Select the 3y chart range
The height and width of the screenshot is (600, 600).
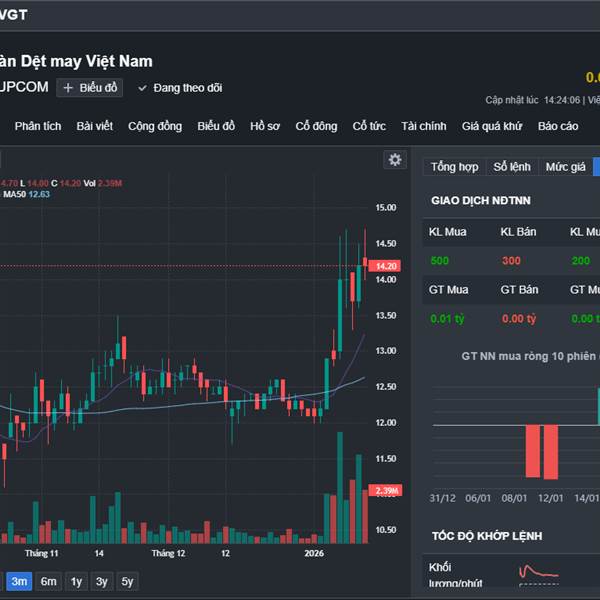coord(101,582)
